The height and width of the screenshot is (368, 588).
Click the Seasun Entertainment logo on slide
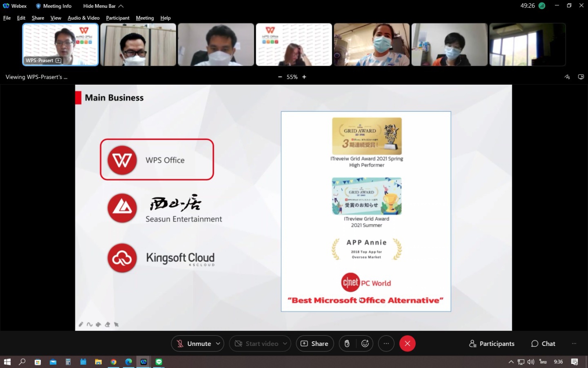122,208
